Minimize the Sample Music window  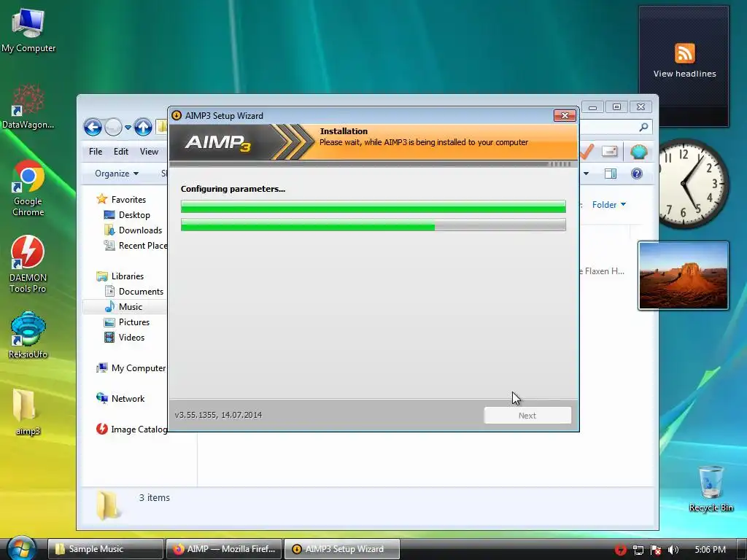[592, 107]
